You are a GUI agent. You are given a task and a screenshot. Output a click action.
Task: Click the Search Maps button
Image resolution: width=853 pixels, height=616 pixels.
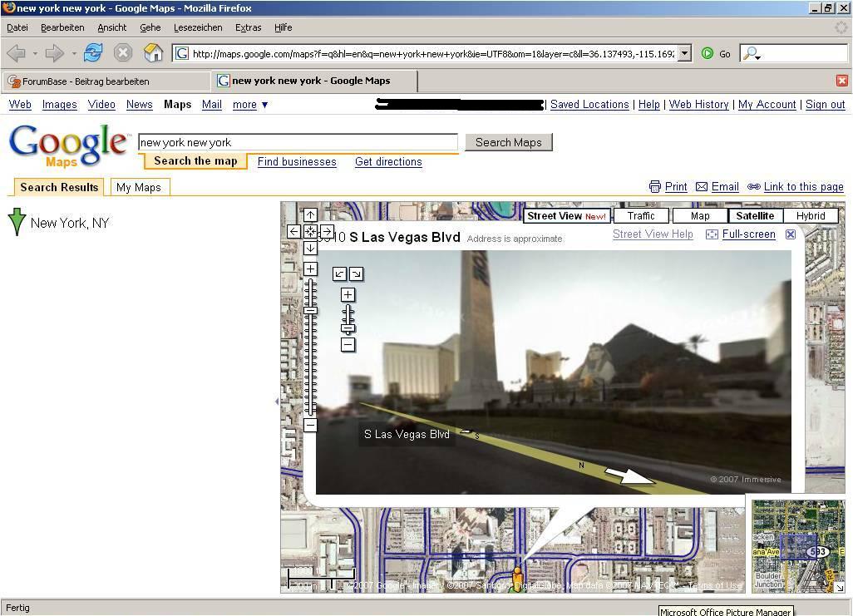[509, 143]
